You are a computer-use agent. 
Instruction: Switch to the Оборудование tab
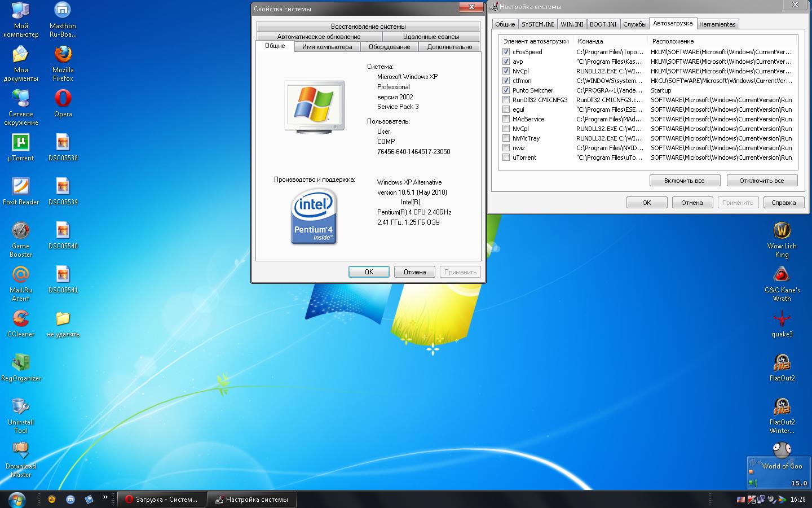(x=389, y=47)
